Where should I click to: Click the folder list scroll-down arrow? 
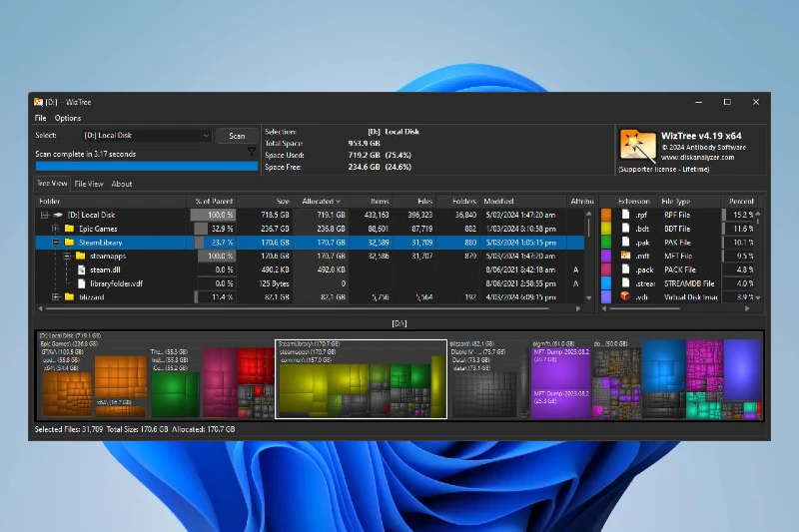tap(589, 297)
